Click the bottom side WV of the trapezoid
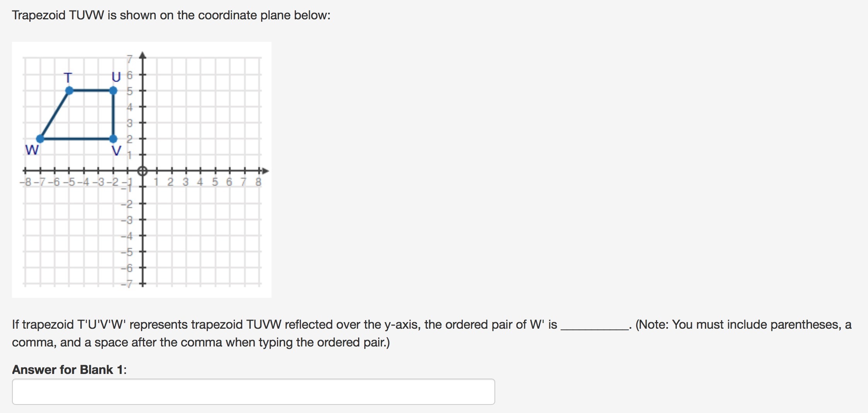 coord(76,138)
